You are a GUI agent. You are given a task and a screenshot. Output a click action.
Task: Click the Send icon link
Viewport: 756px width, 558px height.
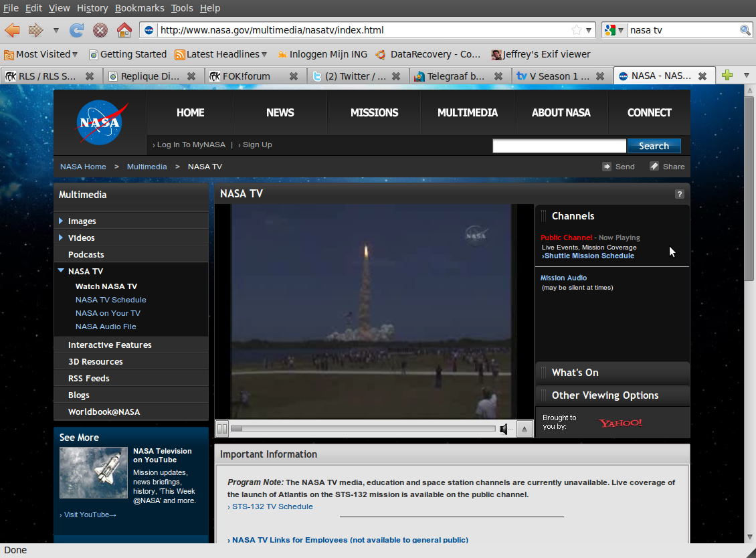tap(619, 167)
